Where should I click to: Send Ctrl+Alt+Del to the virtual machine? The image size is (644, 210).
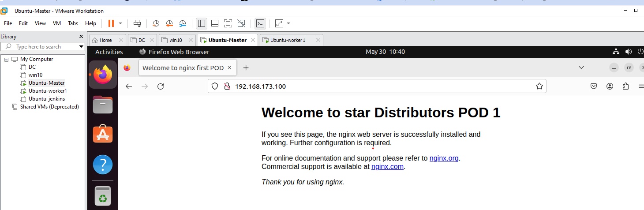tap(137, 23)
